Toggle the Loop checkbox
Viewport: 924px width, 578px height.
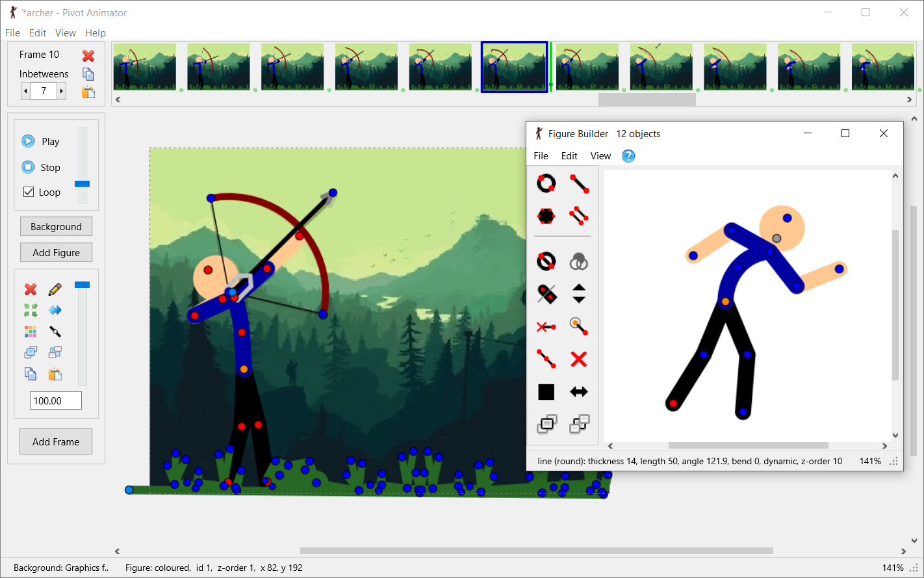pyautogui.click(x=29, y=192)
